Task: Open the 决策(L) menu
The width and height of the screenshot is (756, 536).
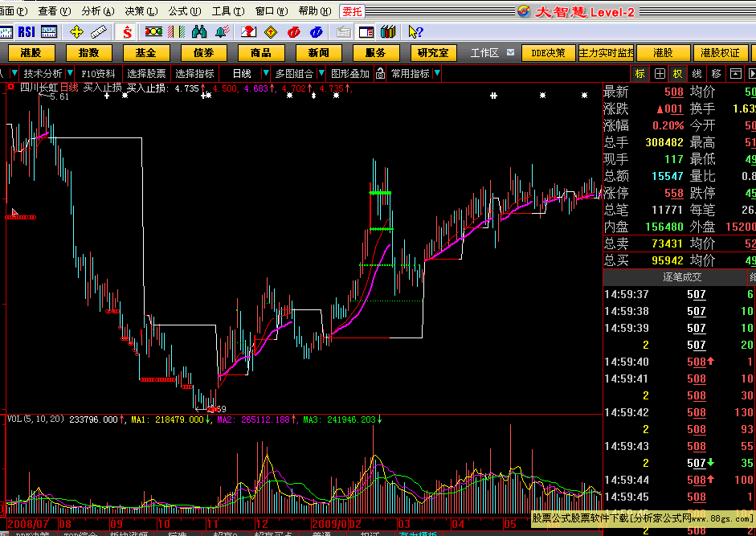Action: click(x=141, y=11)
